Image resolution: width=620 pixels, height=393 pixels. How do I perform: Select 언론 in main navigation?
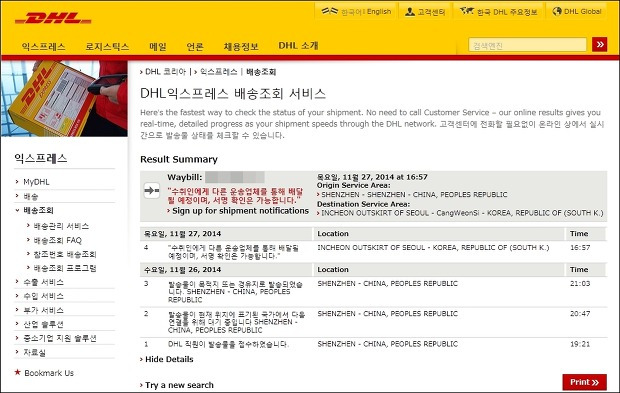coord(195,47)
